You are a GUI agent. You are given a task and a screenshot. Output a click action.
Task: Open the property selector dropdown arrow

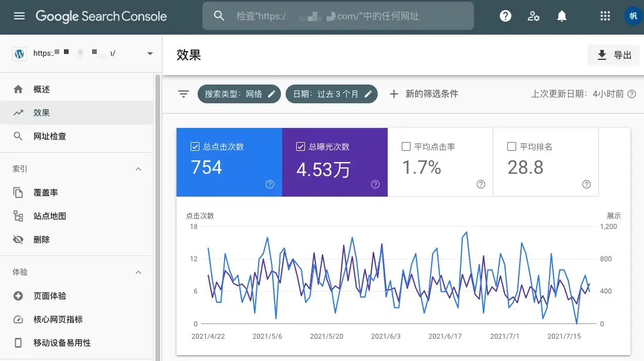click(150, 53)
